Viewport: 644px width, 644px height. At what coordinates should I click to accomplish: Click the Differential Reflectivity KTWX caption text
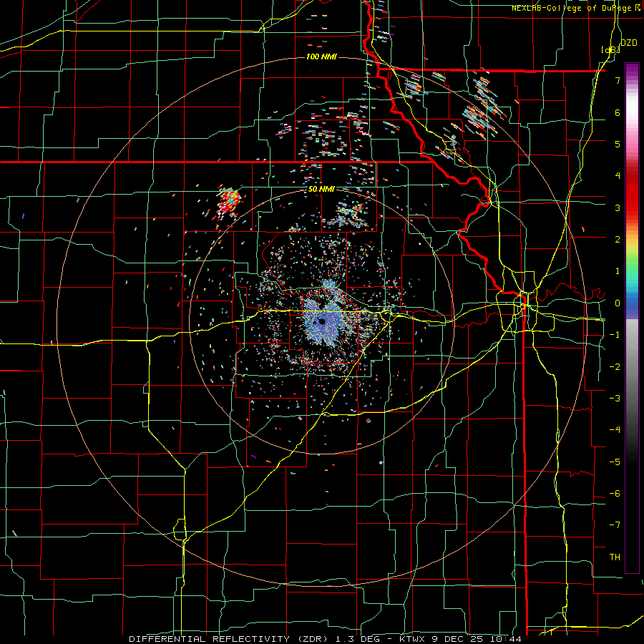point(326,639)
